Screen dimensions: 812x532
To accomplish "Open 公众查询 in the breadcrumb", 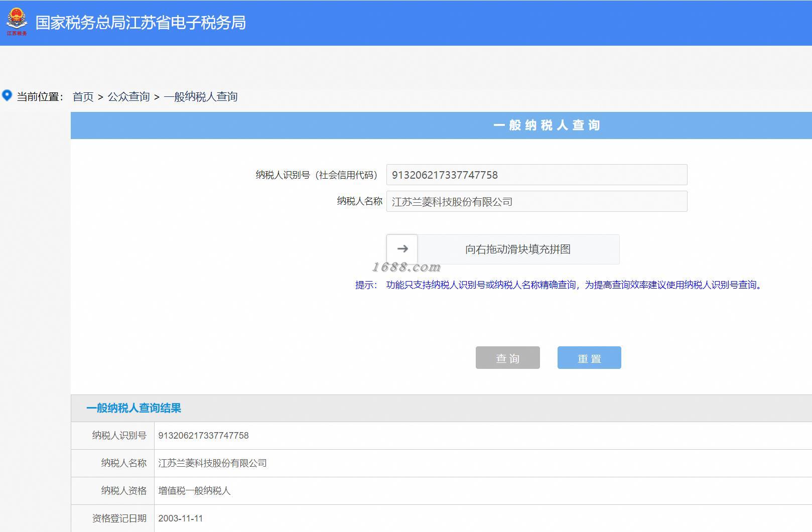I will 128,97.
